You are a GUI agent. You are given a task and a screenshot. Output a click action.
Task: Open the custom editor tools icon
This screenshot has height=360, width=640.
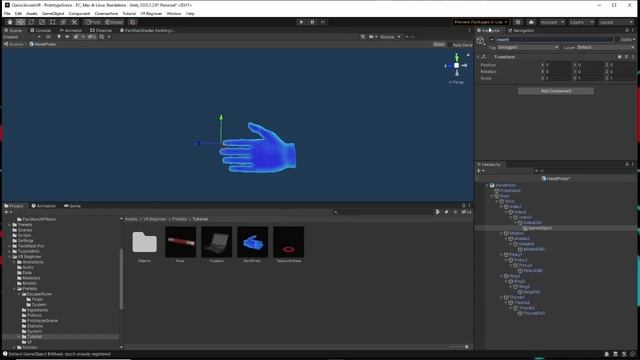click(74, 22)
